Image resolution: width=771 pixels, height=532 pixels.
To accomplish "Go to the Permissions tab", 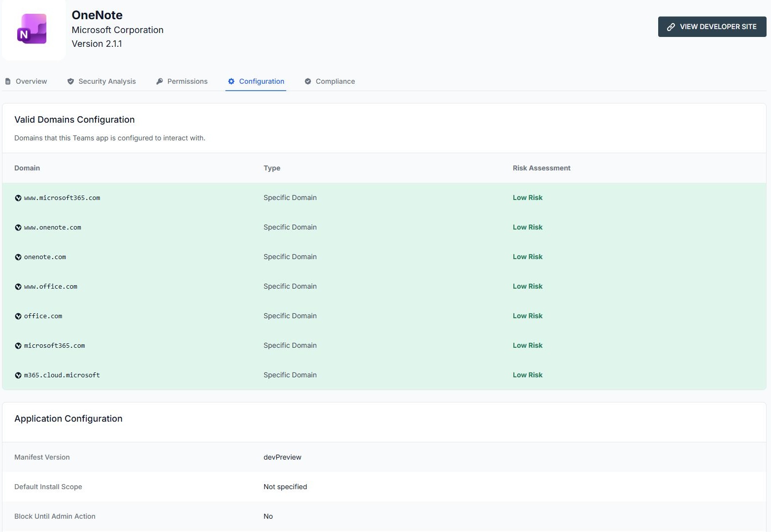I will point(182,81).
